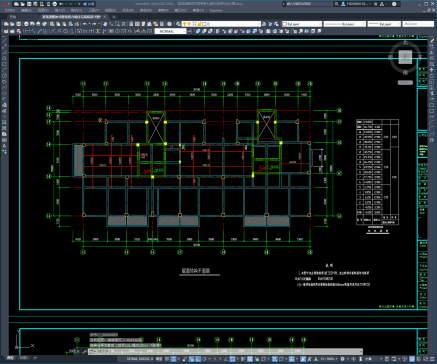The height and width of the screenshot is (364, 437).
Task: Open the Properties palette icon
Action: (131, 24)
